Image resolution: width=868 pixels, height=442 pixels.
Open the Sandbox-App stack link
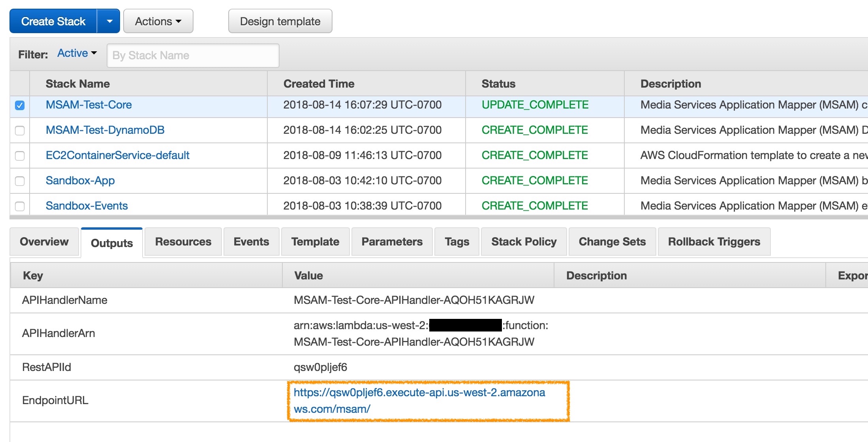tap(80, 181)
